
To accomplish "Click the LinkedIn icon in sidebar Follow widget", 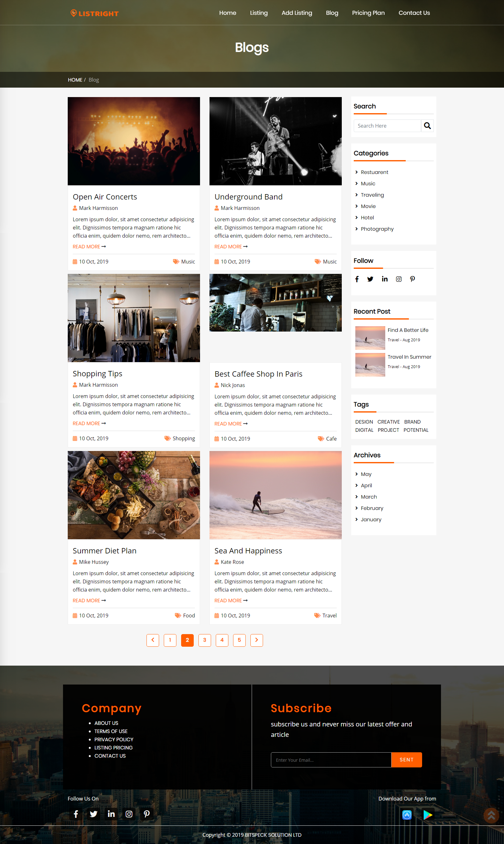I will click(384, 279).
